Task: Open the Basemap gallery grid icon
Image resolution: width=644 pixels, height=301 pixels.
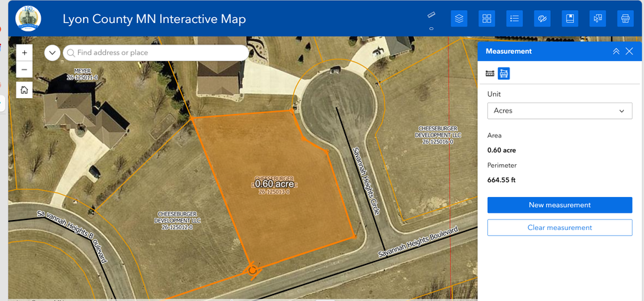Action: [x=487, y=19]
